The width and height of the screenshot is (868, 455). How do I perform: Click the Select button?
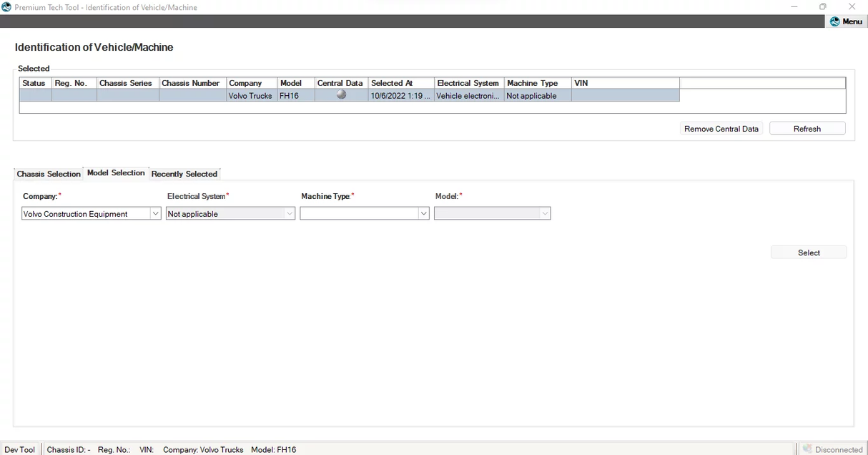tap(808, 252)
